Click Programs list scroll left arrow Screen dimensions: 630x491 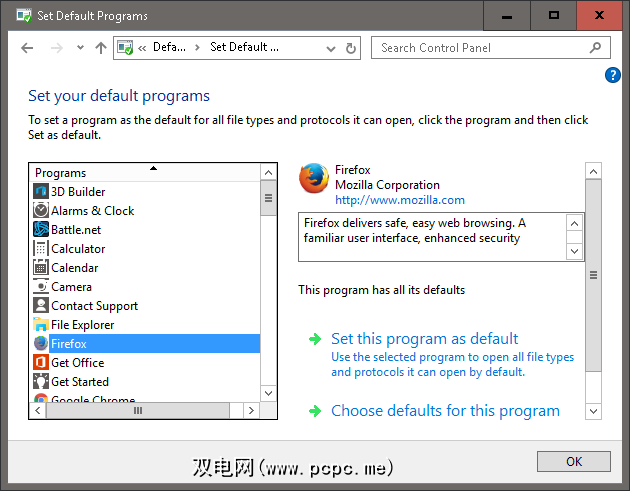click(38, 411)
